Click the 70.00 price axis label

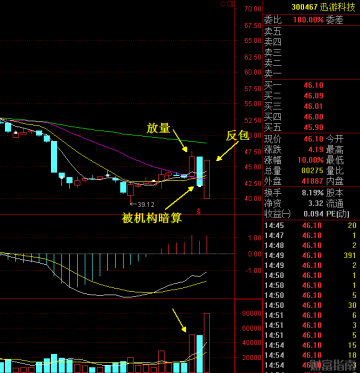(252, 9)
